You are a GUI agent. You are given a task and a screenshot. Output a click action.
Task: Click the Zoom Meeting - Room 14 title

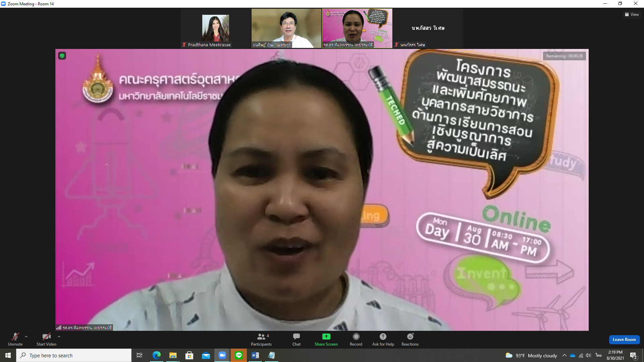[31, 4]
